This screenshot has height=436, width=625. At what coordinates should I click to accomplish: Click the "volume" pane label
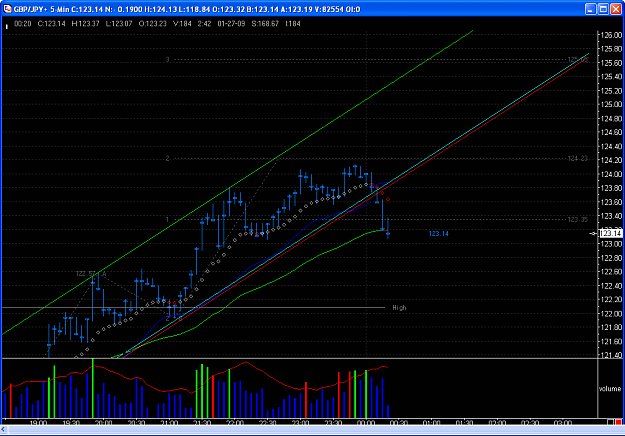(609, 389)
